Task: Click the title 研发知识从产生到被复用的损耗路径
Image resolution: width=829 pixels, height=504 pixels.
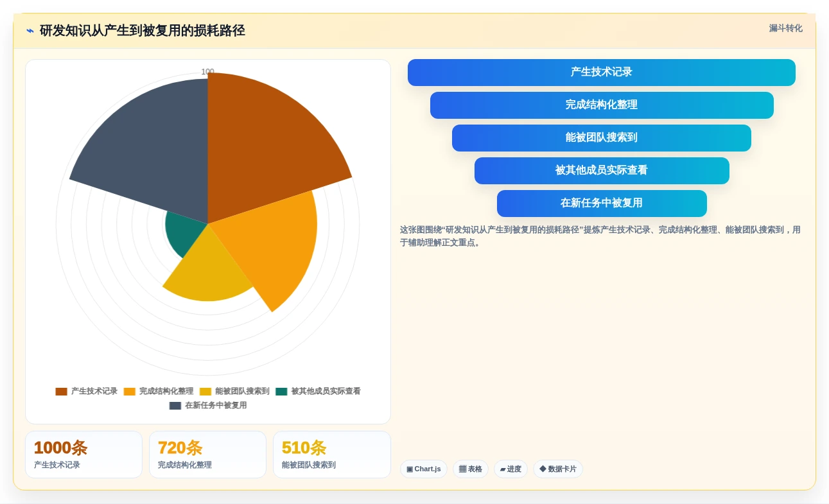Action: tap(143, 31)
